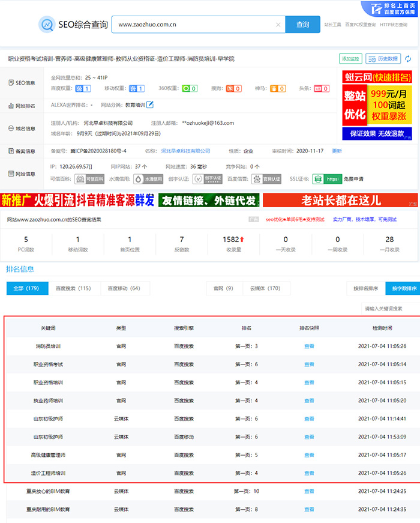Open 河北早卓科技有限公司 filing name link
This screenshot has width=420, height=523.
click(x=185, y=151)
